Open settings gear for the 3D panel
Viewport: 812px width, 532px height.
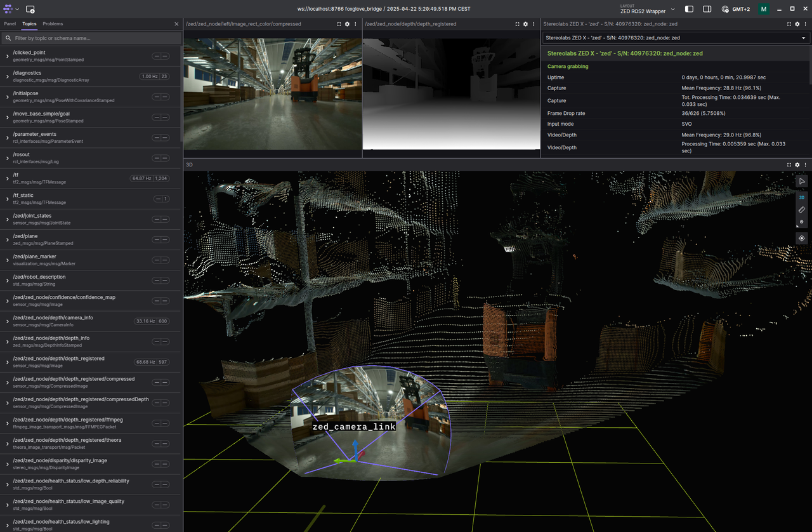[x=797, y=164]
